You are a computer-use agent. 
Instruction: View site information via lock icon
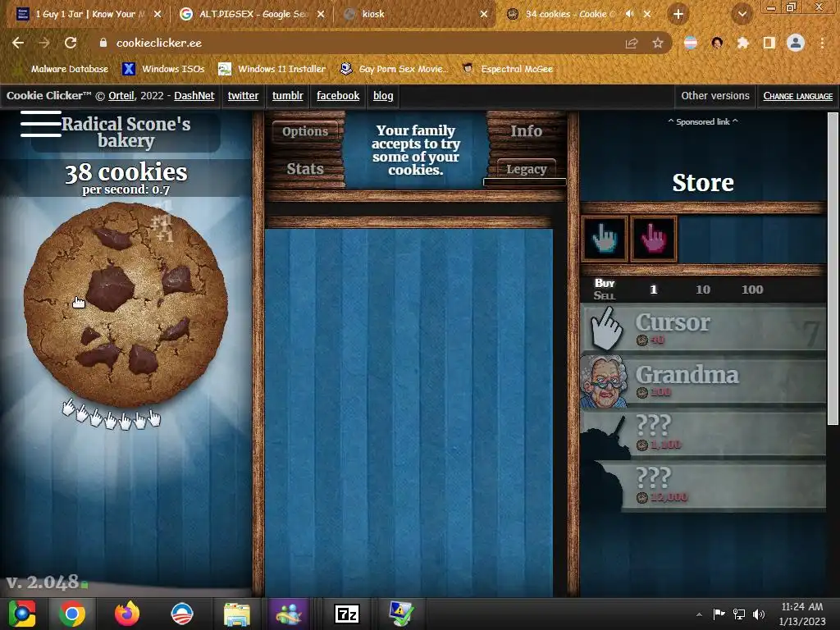pos(103,43)
